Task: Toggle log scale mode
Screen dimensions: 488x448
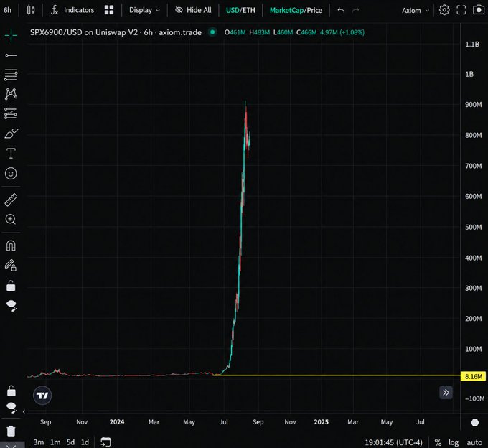Action: (454, 442)
